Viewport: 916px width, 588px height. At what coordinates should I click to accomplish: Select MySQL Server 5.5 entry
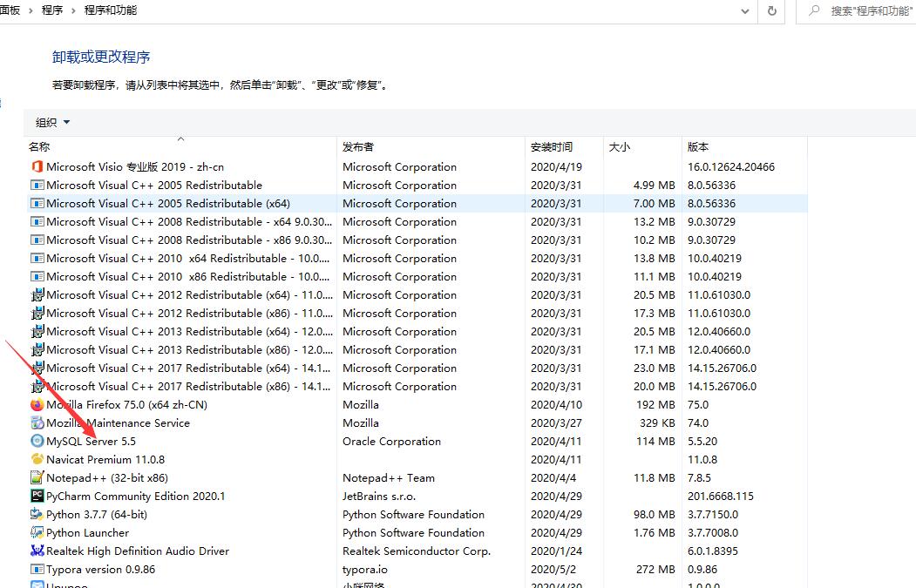[91, 442]
